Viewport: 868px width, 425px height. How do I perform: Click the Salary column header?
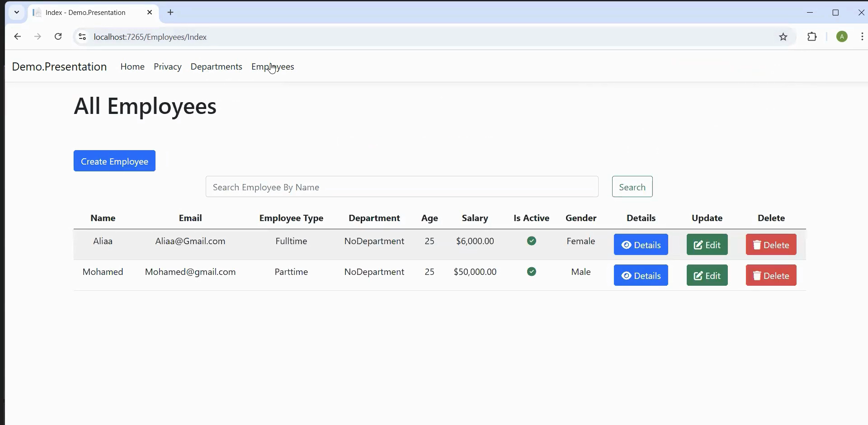[x=475, y=218]
